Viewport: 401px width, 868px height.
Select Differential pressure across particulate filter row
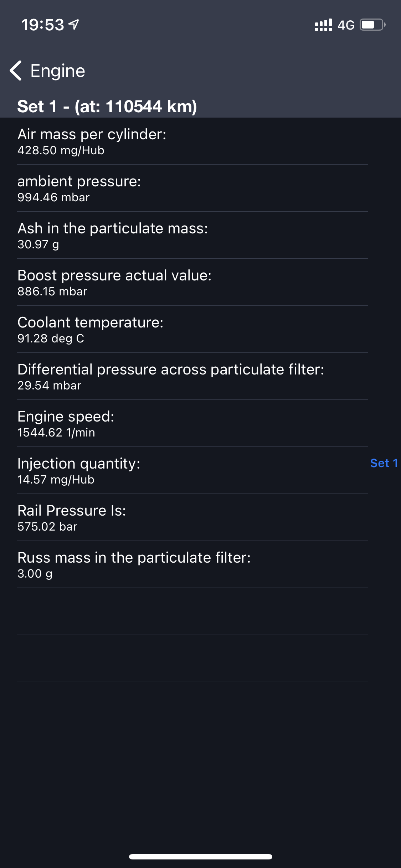[192, 377]
